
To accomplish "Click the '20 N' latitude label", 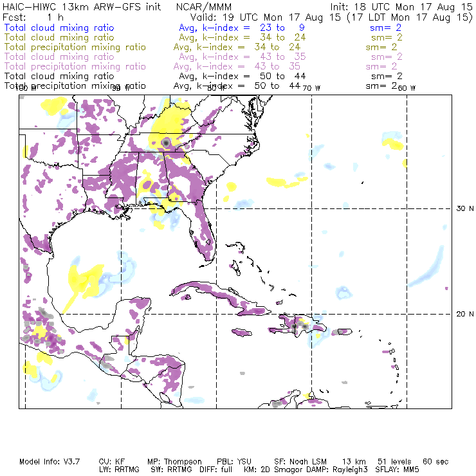I will 465,314.
